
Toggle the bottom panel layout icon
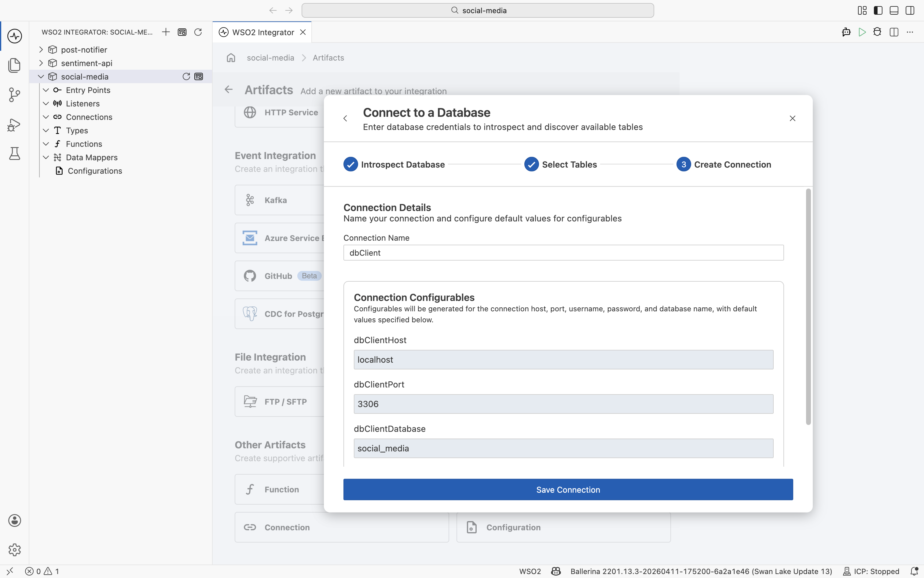[894, 10]
